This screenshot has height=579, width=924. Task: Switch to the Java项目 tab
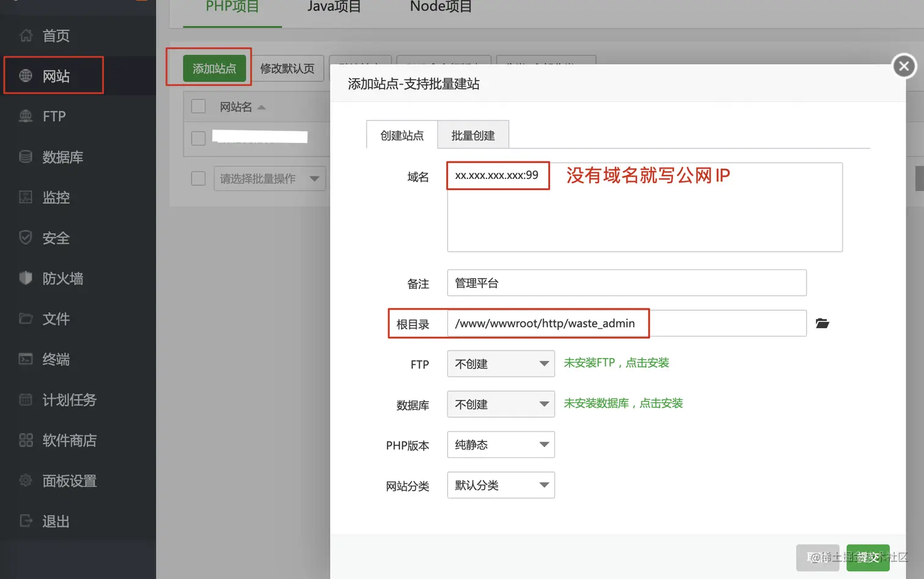(334, 7)
